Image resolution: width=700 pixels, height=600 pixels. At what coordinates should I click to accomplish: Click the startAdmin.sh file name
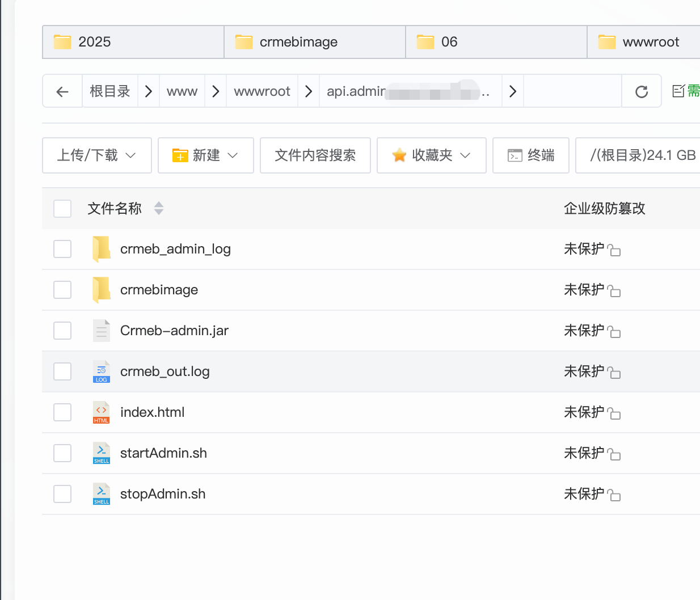163,453
